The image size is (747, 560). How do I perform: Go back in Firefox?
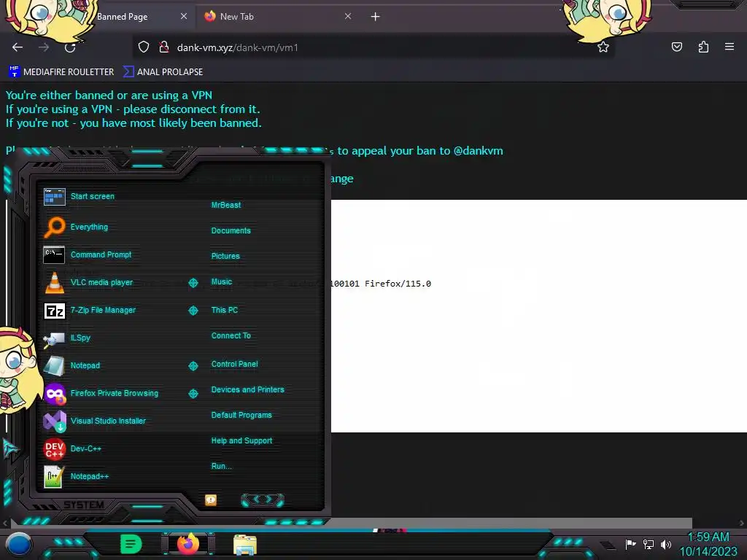click(18, 47)
